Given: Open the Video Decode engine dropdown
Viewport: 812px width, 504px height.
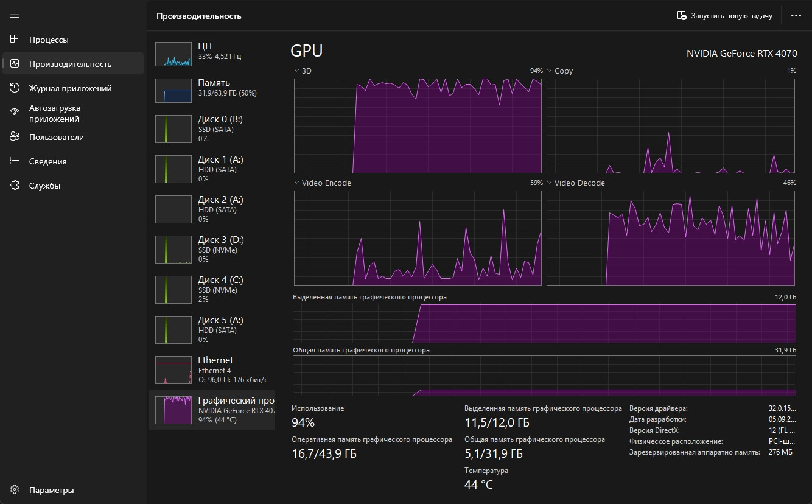Looking at the screenshot, I should click(x=550, y=183).
